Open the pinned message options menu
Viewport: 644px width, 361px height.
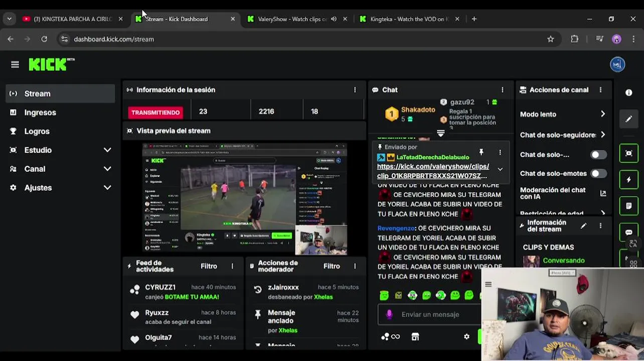pos(500,152)
